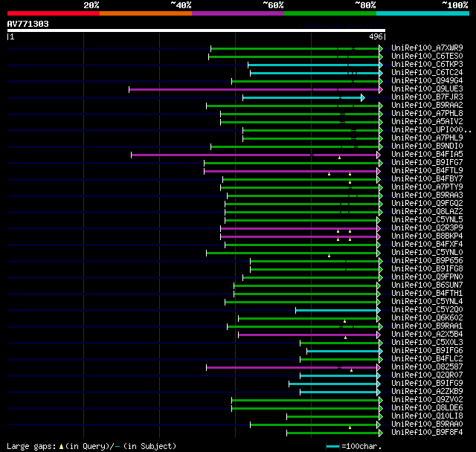476x452 pixels.
Task: Select the UniRef100_B9RAA3 label
Action: tap(427, 195)
